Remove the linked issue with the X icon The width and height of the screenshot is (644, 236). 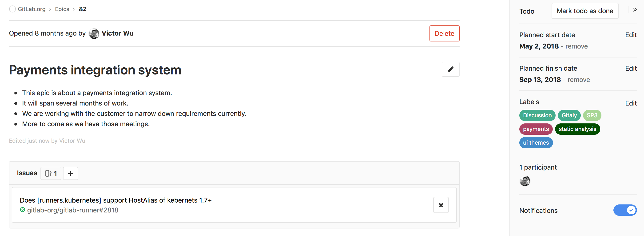coord(441,205)
